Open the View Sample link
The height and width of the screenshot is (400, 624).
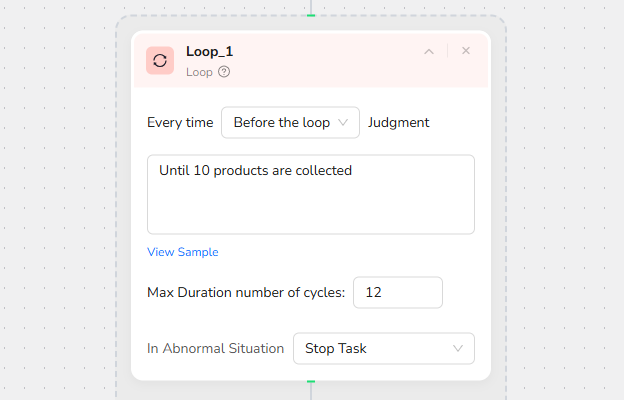pos(183,252)
